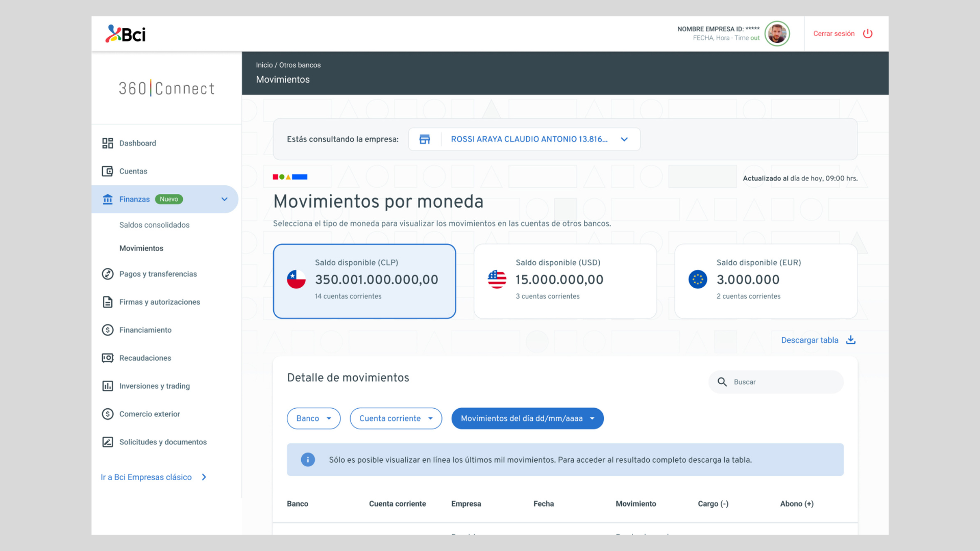Viewport: 980px width, 551px height.
Task: Click the Pagos y transferencias icon
Action: (107, 274)
